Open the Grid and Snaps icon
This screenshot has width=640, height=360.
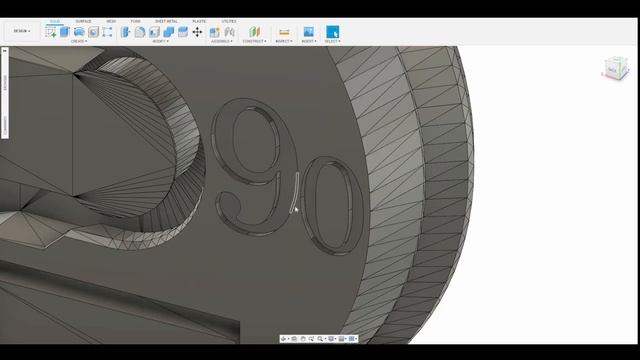click(x=342, y=339)
